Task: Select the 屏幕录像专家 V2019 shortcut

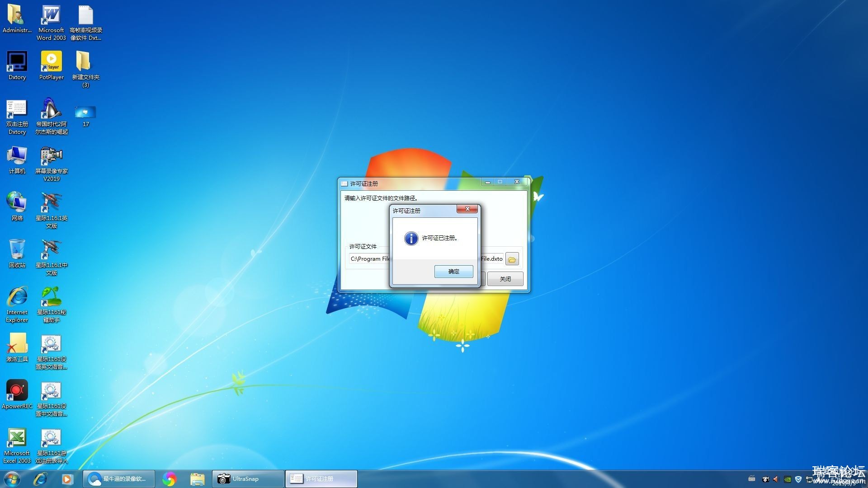Action: pyautogui.click(x=51, y=164)
